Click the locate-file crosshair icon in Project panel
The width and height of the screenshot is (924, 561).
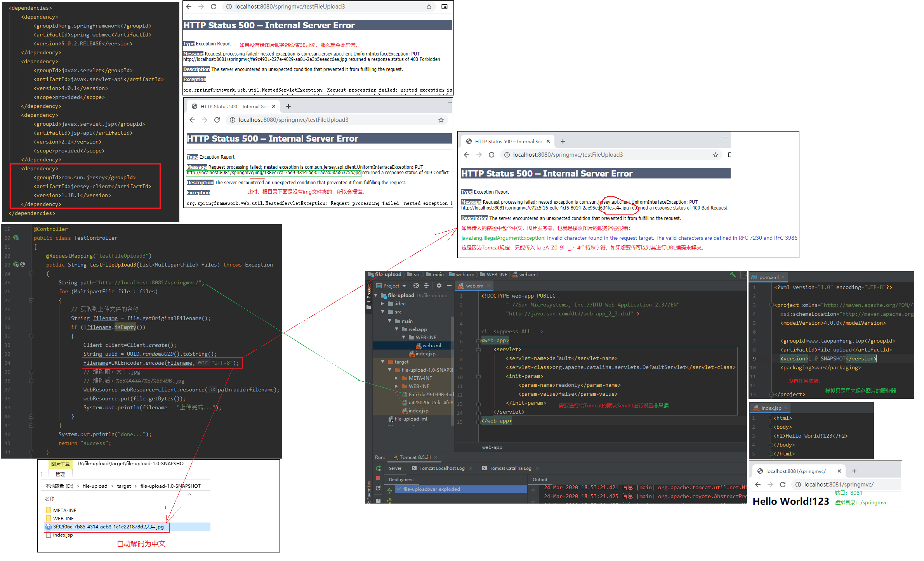click(x=416, y=286)
